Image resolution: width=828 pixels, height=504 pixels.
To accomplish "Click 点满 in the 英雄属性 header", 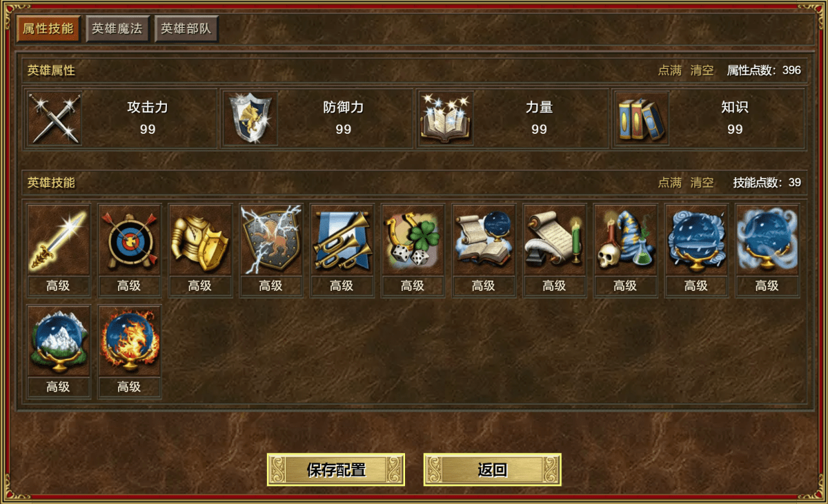I will coord(669,70).
